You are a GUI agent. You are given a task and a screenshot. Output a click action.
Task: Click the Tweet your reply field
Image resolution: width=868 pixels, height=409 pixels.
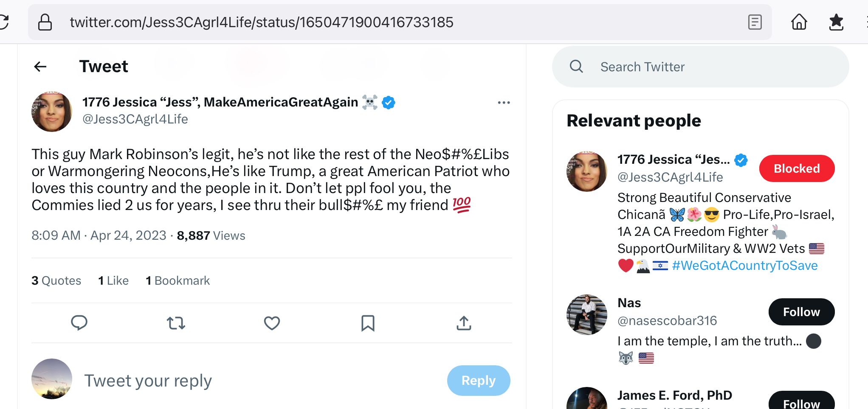pyautogui.click(x=255, y=381)
